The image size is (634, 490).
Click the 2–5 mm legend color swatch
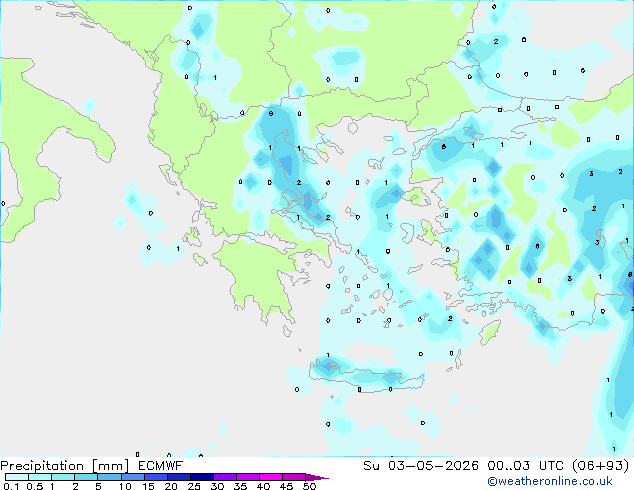point(86,477)
